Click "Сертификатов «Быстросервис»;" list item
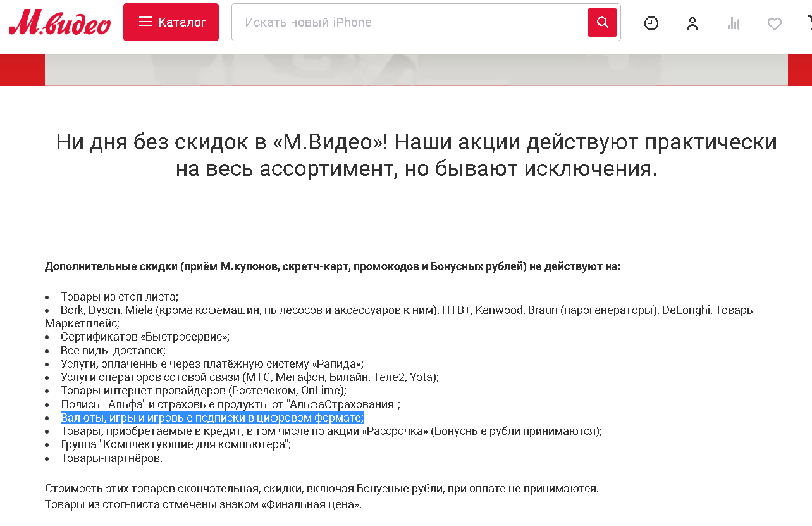The image size is (812, 526). click(145, 337)
